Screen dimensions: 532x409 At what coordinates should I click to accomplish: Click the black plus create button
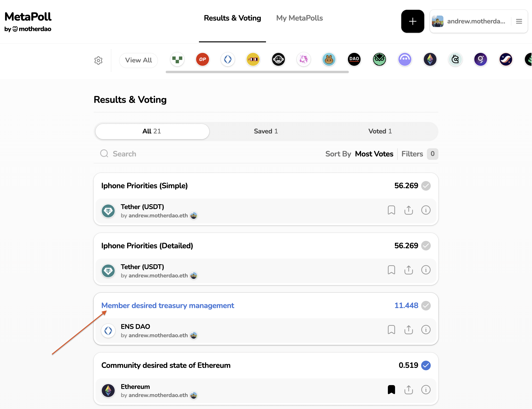412,22
